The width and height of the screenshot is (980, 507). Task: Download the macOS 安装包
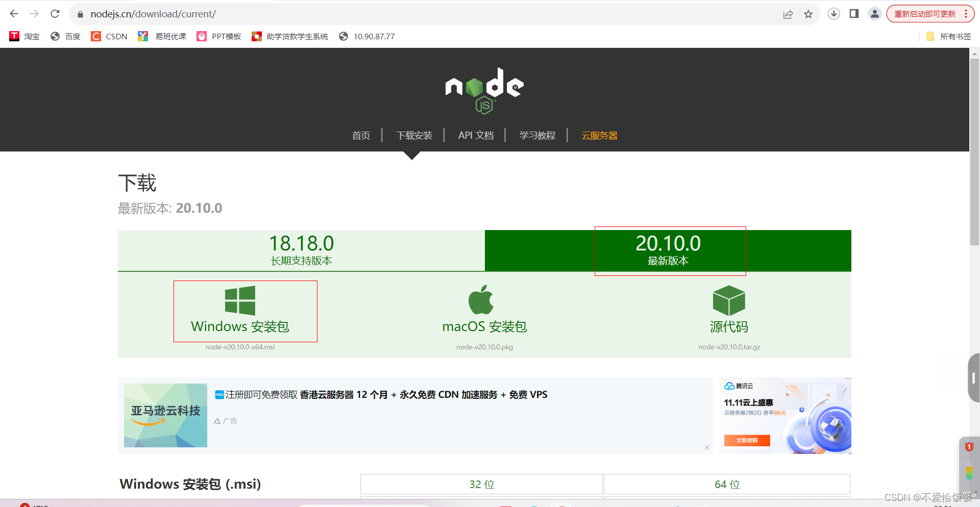pos(484,310)
